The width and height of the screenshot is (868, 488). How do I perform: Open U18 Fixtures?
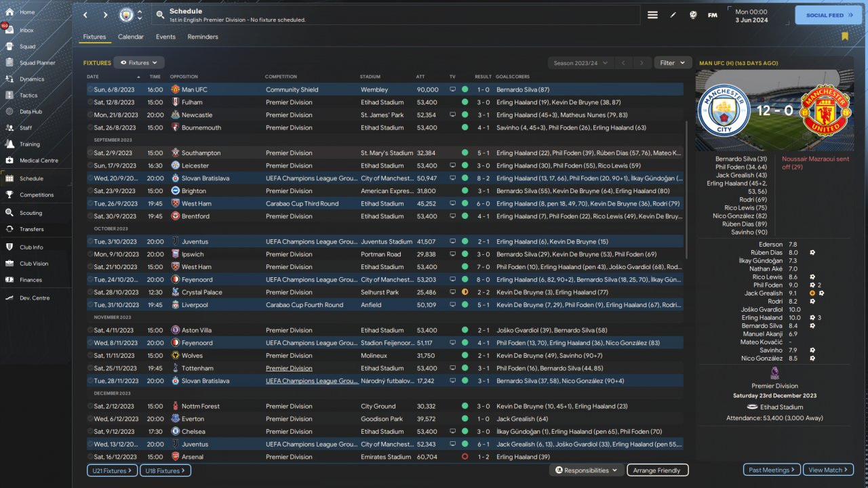pyautogui.click(x=165, y=470)
